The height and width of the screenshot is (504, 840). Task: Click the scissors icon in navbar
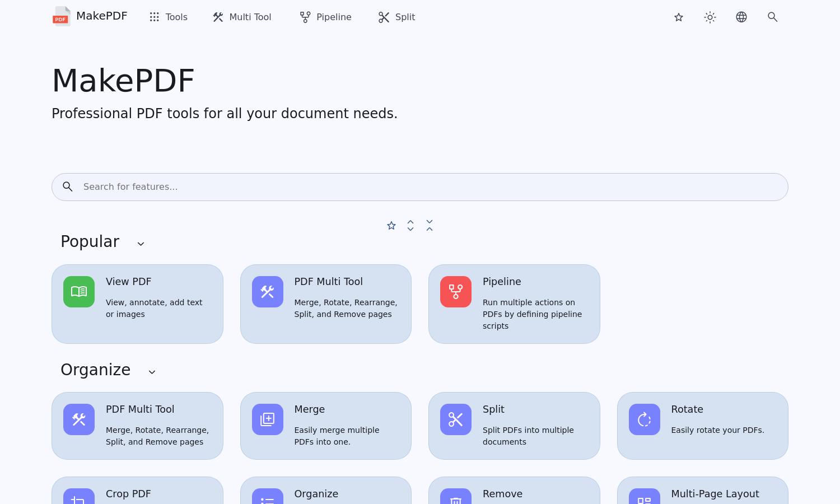click(384, 17)
